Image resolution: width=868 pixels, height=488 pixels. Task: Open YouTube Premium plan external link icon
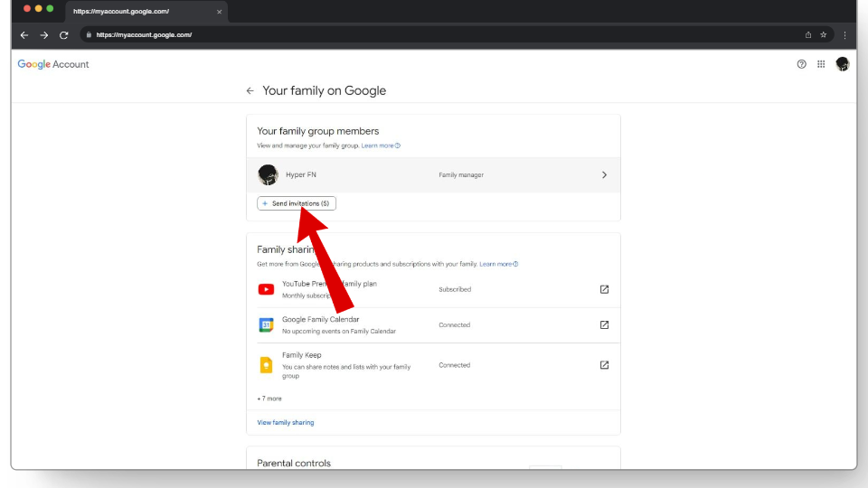[x=605, y=289]
